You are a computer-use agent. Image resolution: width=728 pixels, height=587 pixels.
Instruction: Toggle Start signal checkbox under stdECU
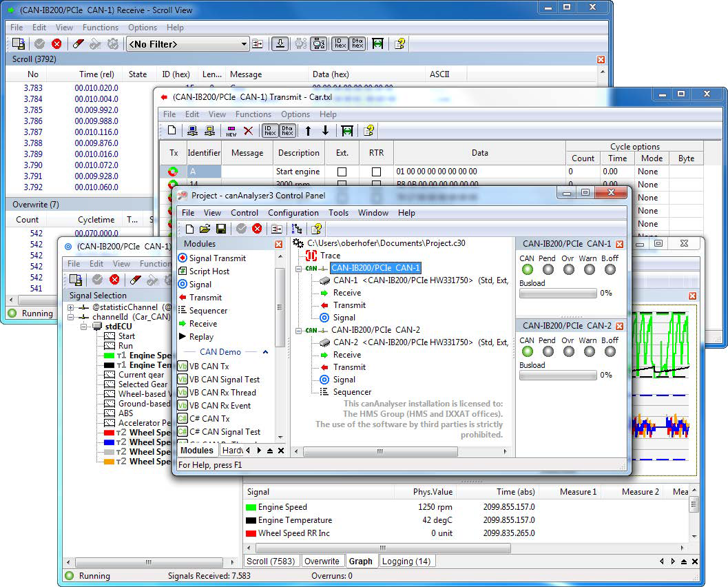click(110, 336)
